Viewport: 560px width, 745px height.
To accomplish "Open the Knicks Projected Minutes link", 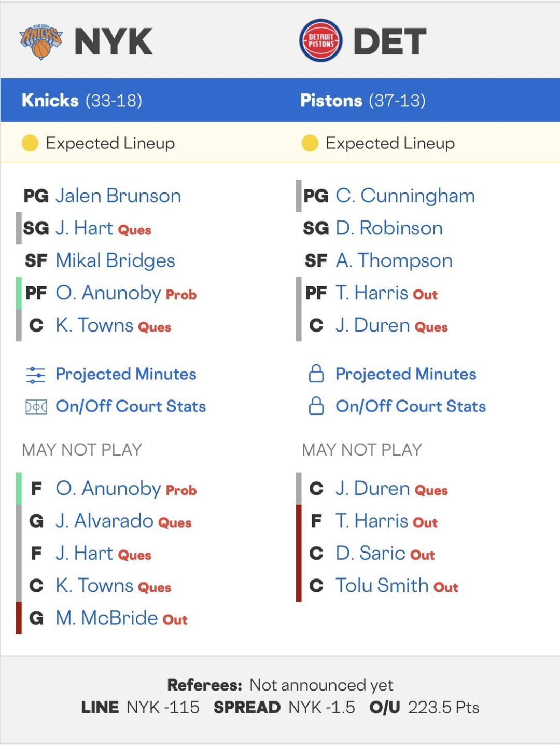I will click(126, 374).
